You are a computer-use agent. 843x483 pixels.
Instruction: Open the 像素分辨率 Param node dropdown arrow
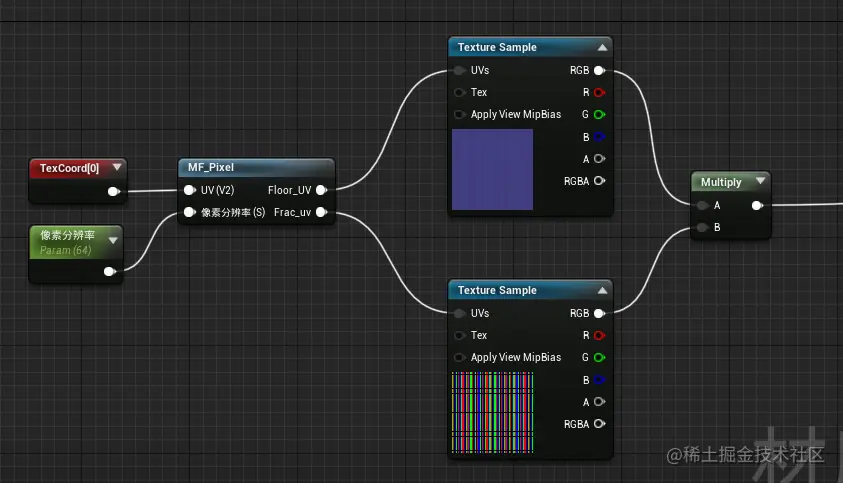point(113,240)
